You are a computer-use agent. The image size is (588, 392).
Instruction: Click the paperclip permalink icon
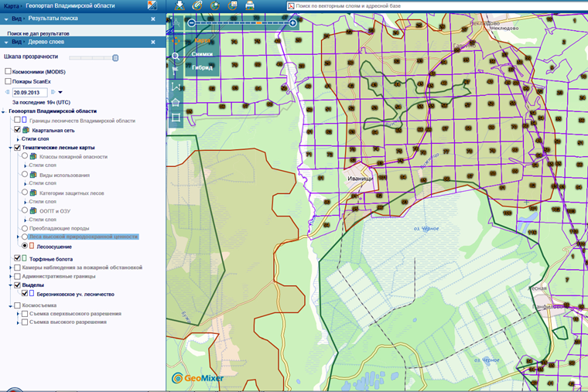pos(197,5)
